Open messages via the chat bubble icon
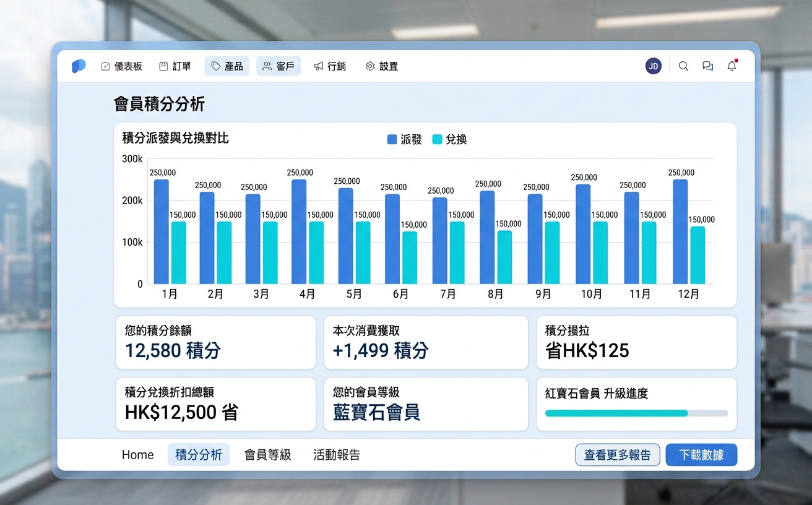812x505 pixels. tap(707, 66)
